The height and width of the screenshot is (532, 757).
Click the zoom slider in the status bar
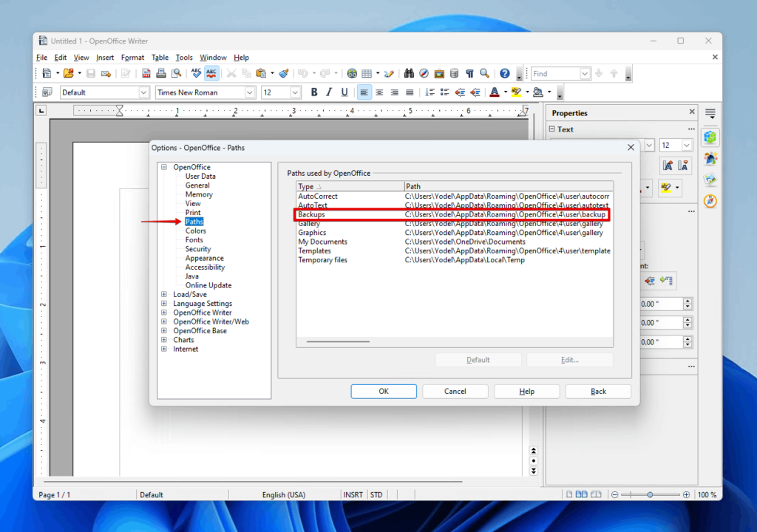coord(650,494)
